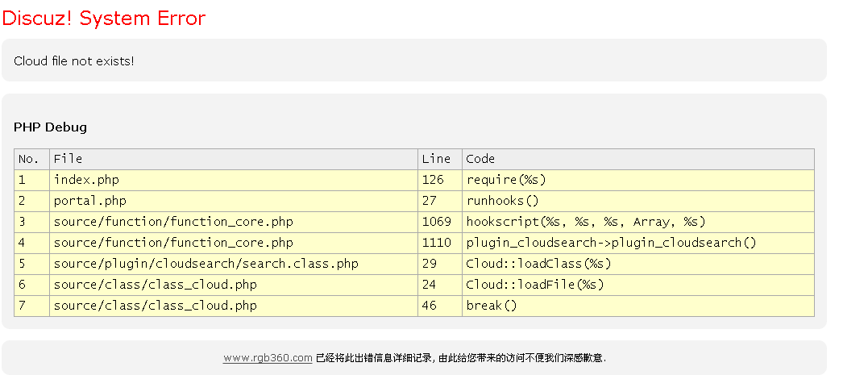Viewport: 868px width, 375px height.
Task: Click line number 1069
Action: [440, 222]
